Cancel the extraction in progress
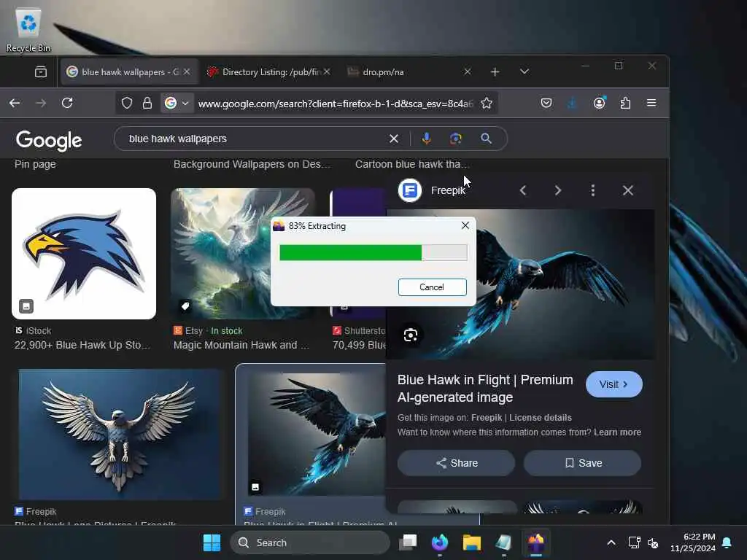The image size is (747, 560). [432, 287]
